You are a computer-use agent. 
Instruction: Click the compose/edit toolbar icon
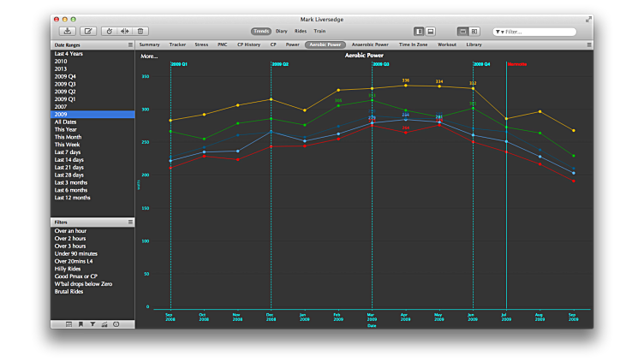tap(89, 31)
